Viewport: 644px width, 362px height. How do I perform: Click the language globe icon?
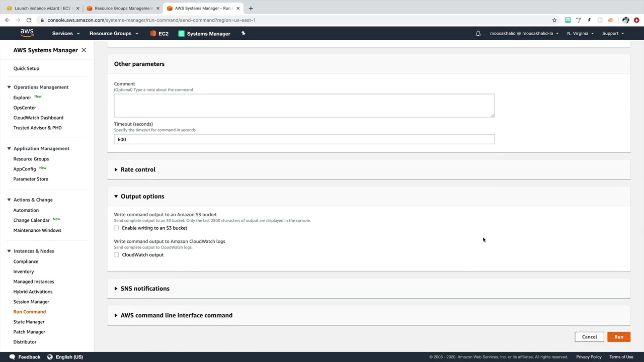(50, 357)
